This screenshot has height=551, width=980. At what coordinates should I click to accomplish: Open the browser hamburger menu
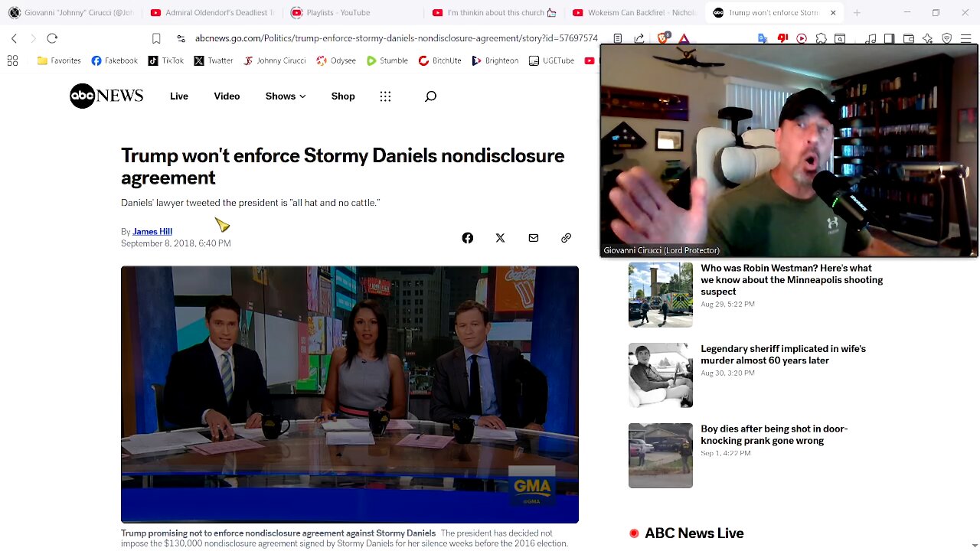965,38
